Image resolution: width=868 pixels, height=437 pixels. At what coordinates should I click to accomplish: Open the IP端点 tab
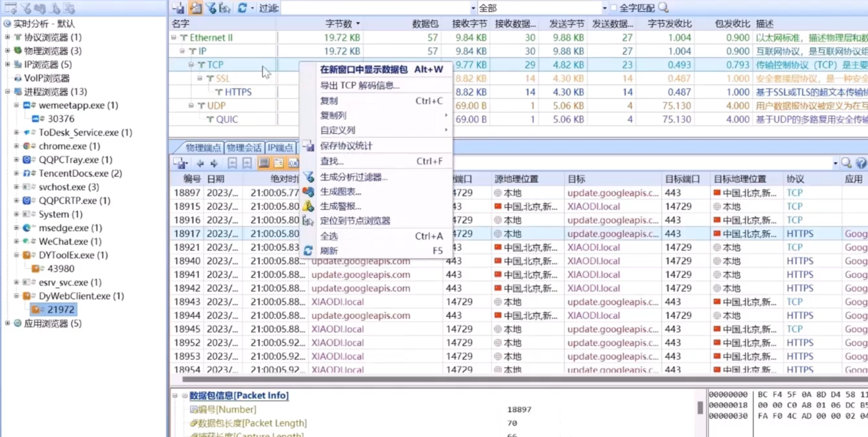click(x=280, y=148)
